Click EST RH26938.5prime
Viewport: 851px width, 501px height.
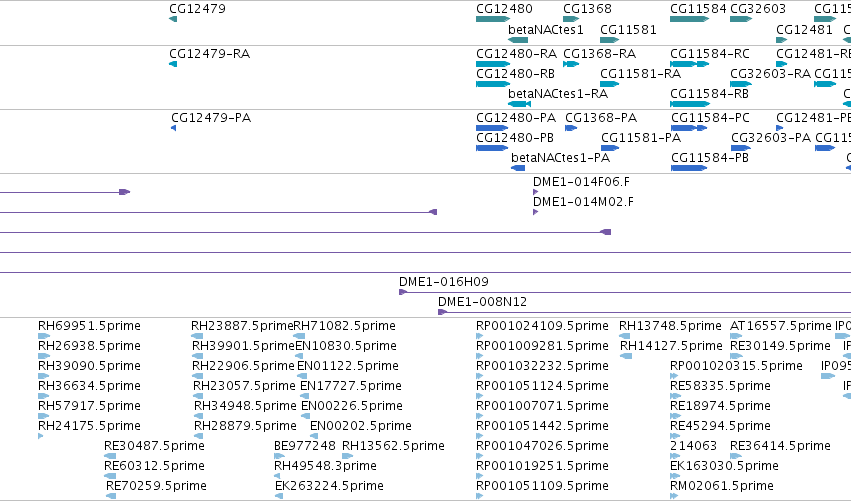coord(89,346)
